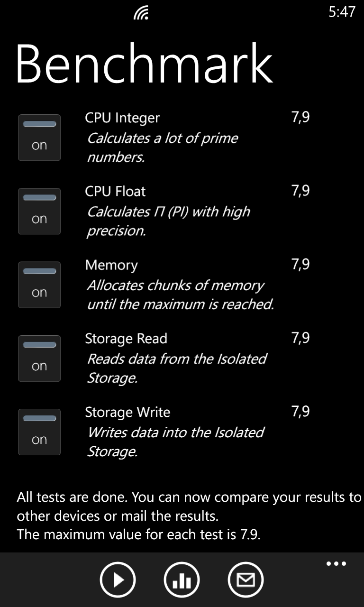
Task: Start the benchmark with the play icon
Action: click(118, 579)
